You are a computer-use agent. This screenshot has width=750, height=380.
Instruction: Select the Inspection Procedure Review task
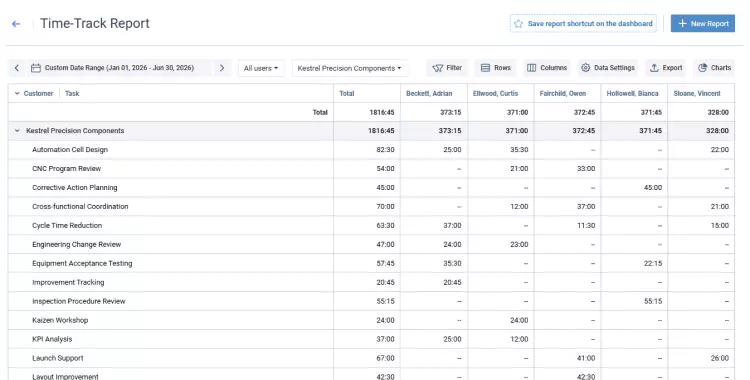pos(78,301)
